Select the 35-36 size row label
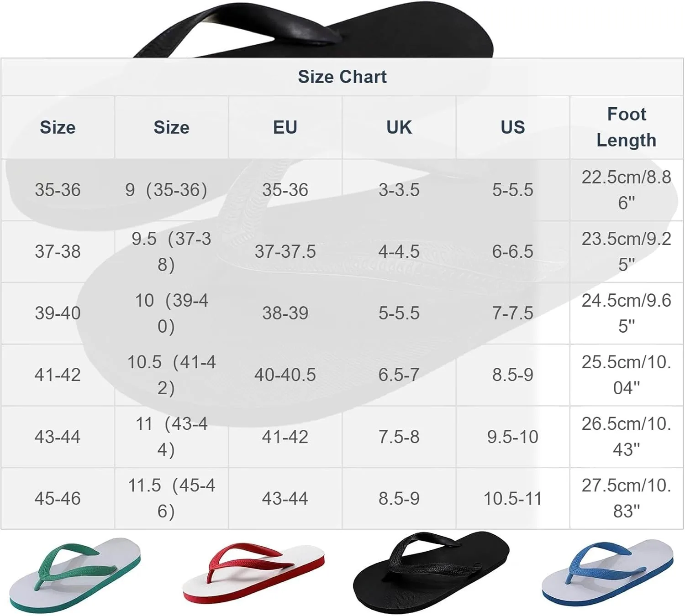 pyautogui.click(x=58, y=190)
